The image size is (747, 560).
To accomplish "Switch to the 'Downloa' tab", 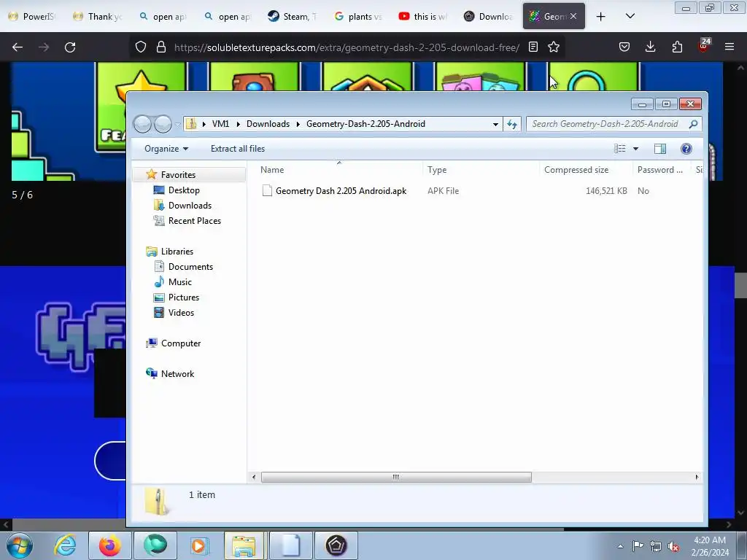I will [x=489, y=16].
